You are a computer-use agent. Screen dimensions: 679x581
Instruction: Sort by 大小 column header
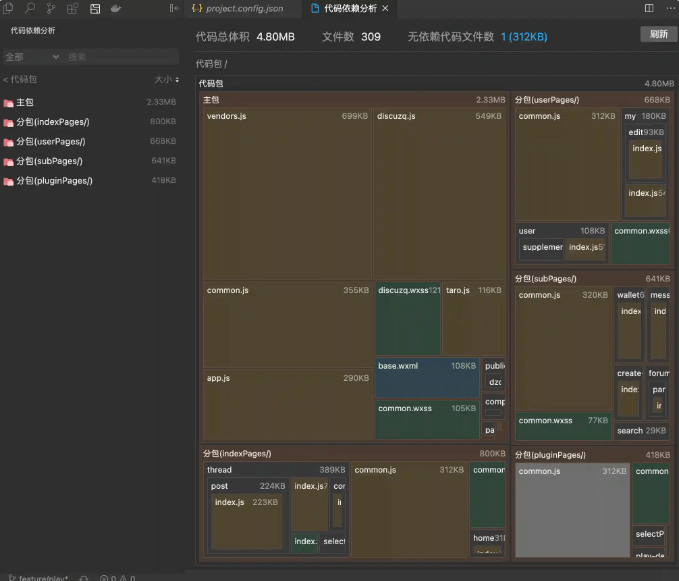pyautogui.click(x=165, y=79)
